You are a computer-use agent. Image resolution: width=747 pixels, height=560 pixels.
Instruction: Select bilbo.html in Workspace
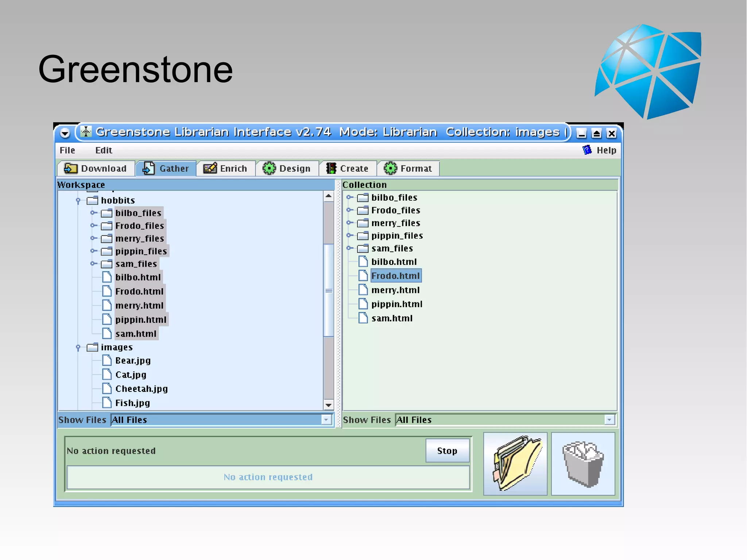pyautogui.click(x=138, y=277)
